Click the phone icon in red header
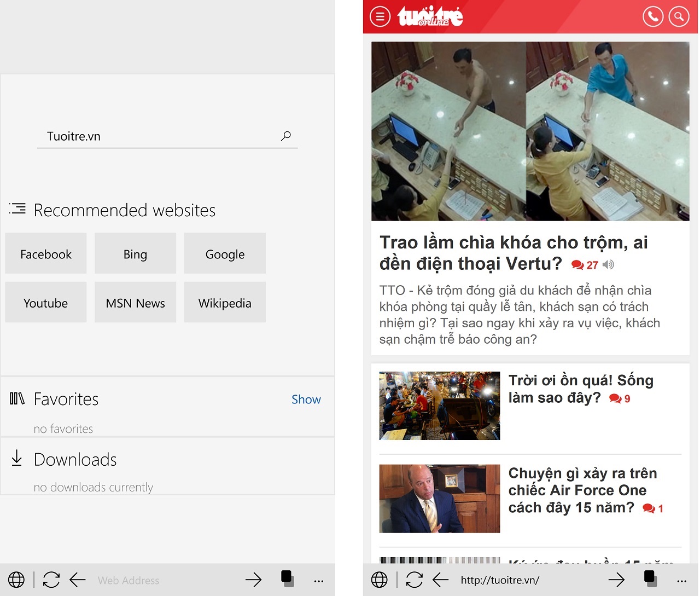This screenshot has height=596, width=700. click(x=653, y=16)
